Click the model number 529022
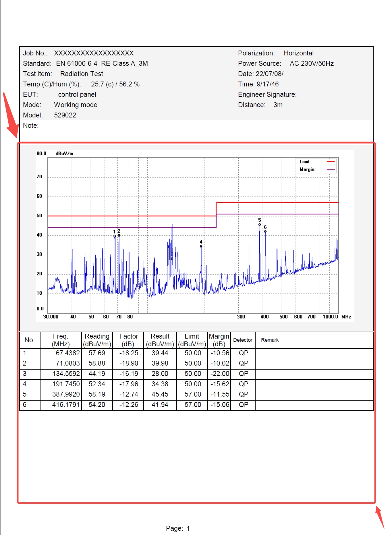 [x=65, y=115]
